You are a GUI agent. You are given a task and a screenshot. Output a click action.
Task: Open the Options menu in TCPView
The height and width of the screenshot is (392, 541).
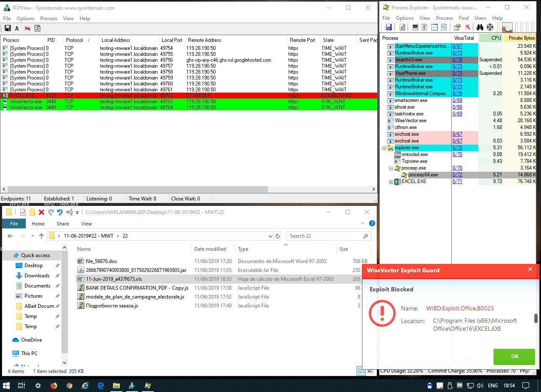(x=25, y=19)
